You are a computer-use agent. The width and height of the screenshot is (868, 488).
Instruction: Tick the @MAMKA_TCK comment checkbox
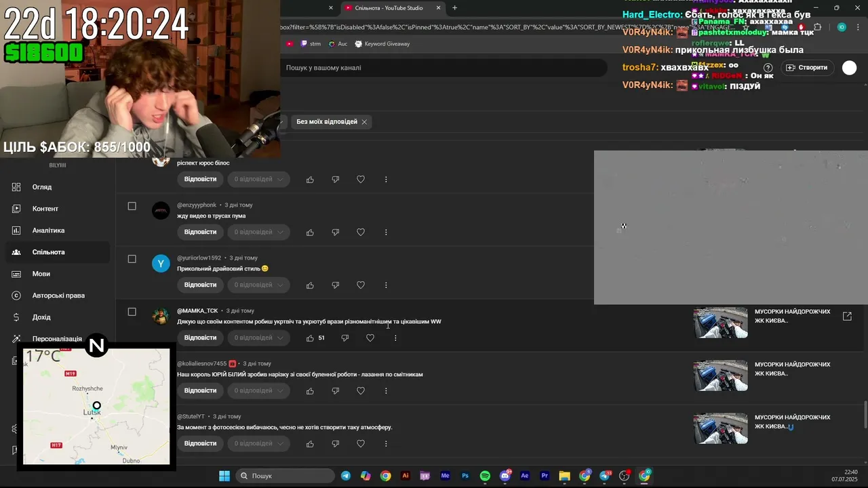[132, 312]
